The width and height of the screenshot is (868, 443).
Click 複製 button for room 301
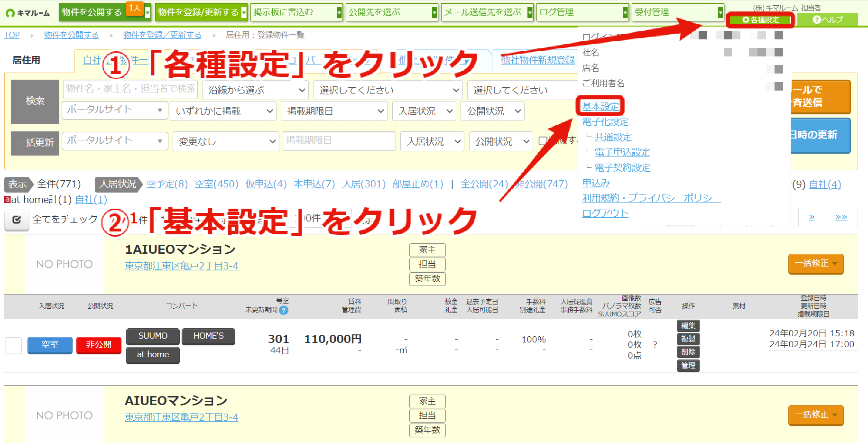tap(688, 339)
